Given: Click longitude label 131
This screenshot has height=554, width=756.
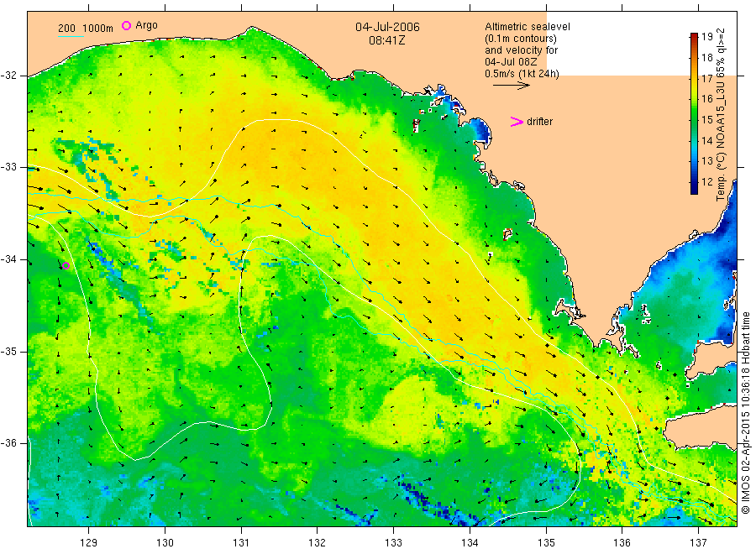Looking at the screenshot, I should click(241, 543).
